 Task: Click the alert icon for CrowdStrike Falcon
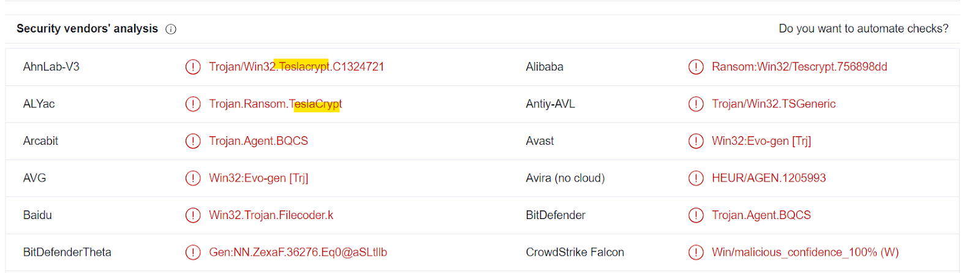[x=696, y=252]
